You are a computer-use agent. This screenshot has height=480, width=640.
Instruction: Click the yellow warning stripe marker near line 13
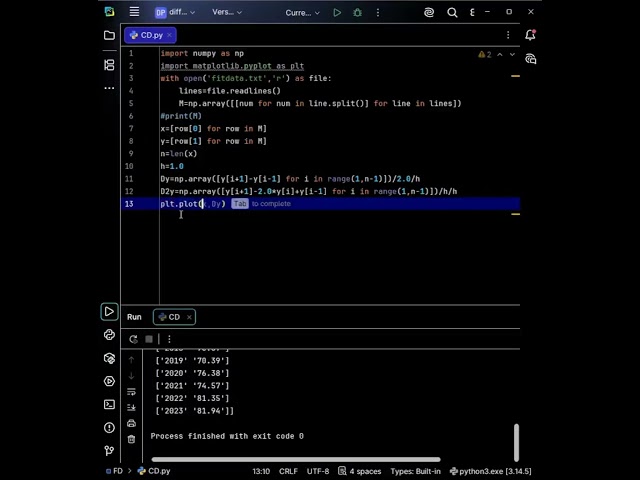[x=516, y=214]
